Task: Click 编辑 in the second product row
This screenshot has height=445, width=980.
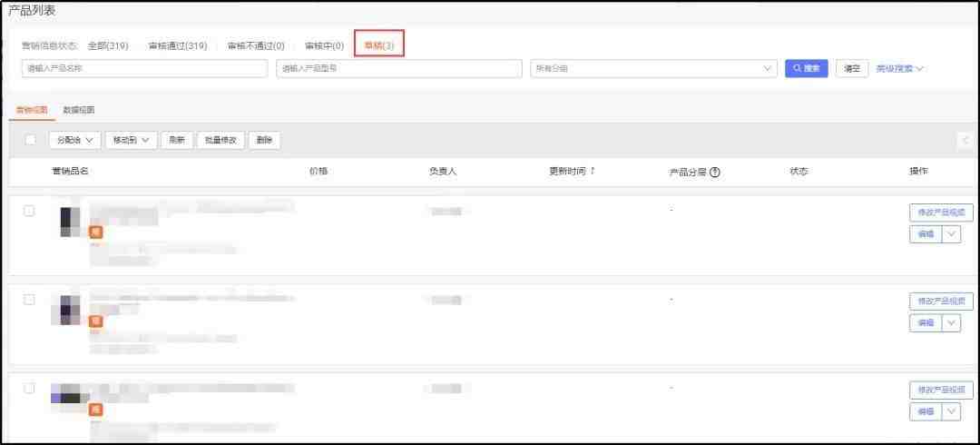Action: (x=926, y=323)
